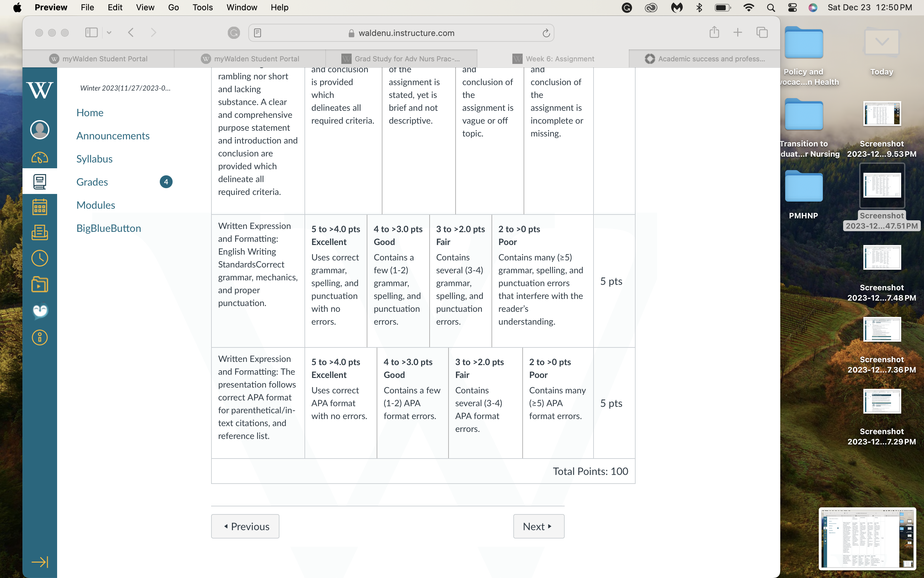Open the Help info icon in sidebar
Viewport: 924px width, 578px height.
(x=40, y=337)
